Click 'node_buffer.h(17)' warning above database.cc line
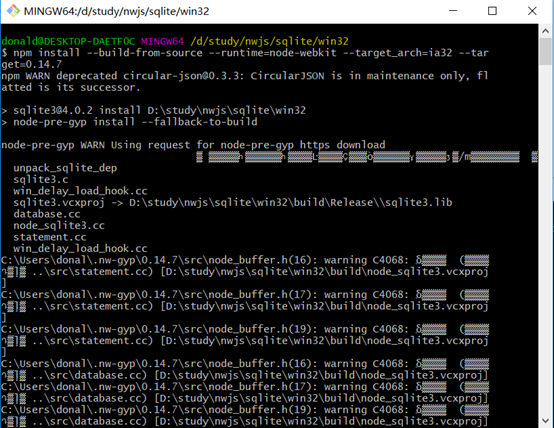 pyautogui.click(x=245, y=387)
